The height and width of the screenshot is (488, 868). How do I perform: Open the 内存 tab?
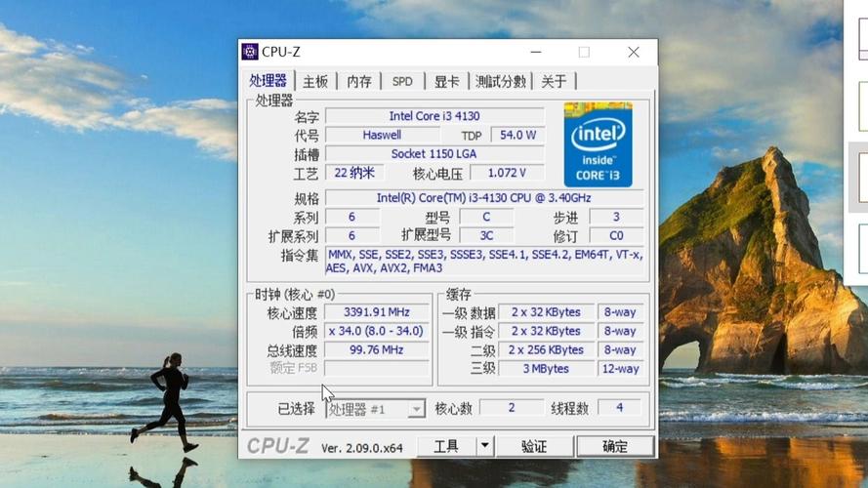[x=359, y=81]
